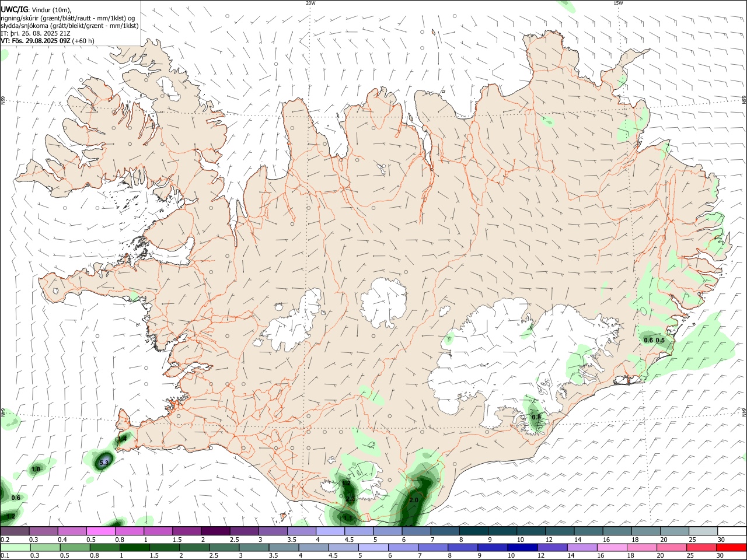Pick the pale green 0.1 swatch in lower legend
This screenshot has height=560, width=747.
point(15,548)
